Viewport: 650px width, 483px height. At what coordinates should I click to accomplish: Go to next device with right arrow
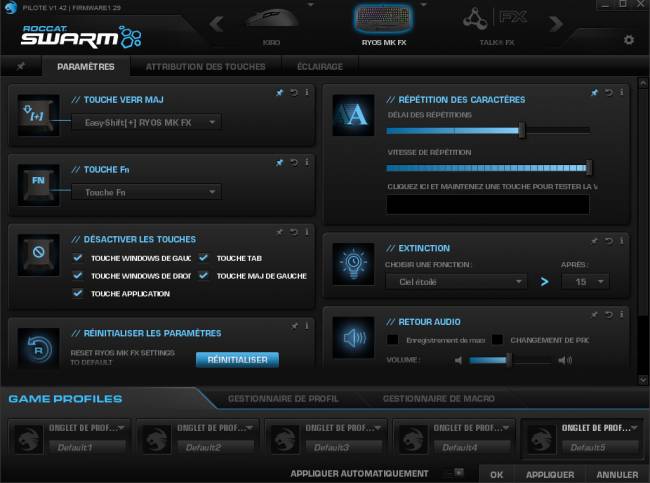tap(555, 24)
